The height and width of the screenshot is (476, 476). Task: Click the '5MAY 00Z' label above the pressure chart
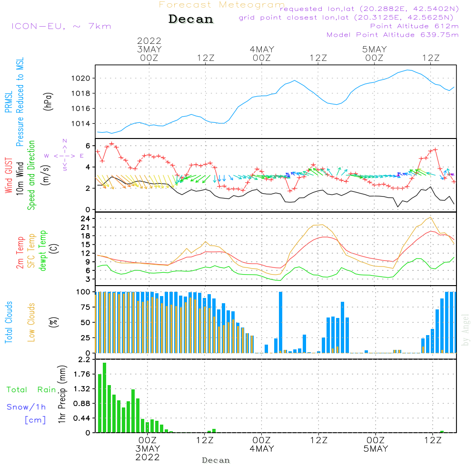374,53
